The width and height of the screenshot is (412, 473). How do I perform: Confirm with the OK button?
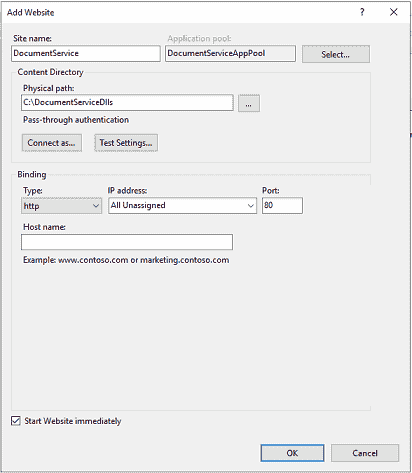point(292,453)
